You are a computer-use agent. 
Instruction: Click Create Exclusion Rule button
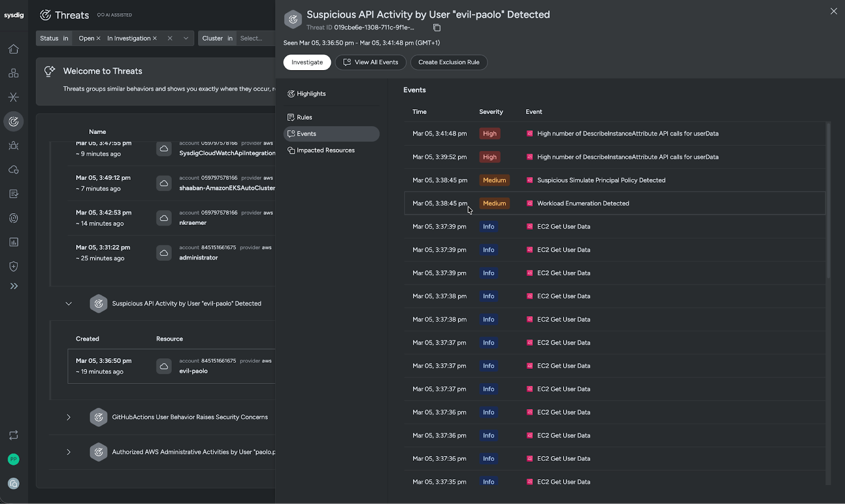[449, 62]
